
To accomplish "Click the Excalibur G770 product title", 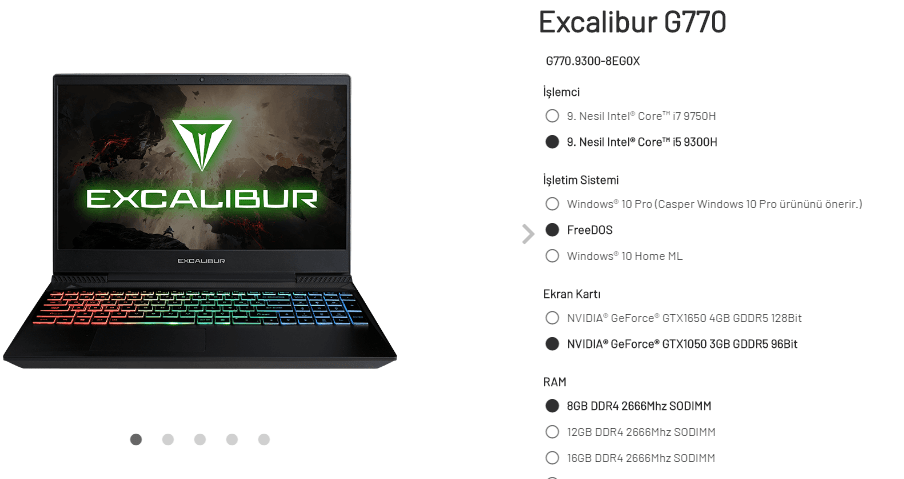I will pyautogui.click(x=632, y=22).
